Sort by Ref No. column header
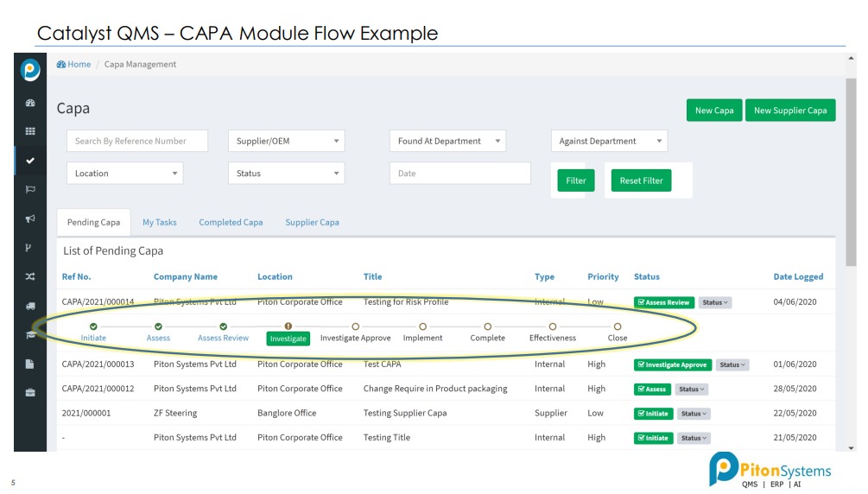 [76, 276]
